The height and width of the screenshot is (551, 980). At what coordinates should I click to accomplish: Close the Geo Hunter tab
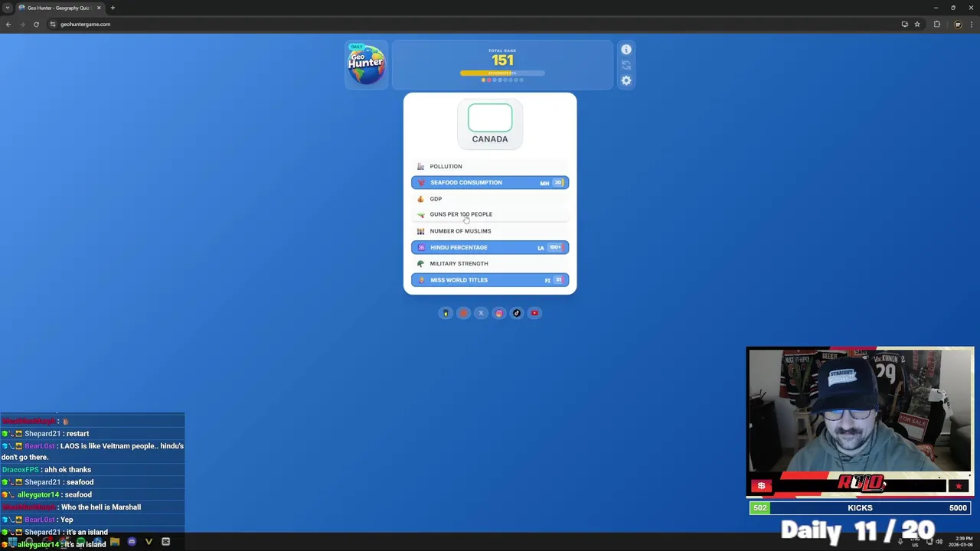(99, 8)
